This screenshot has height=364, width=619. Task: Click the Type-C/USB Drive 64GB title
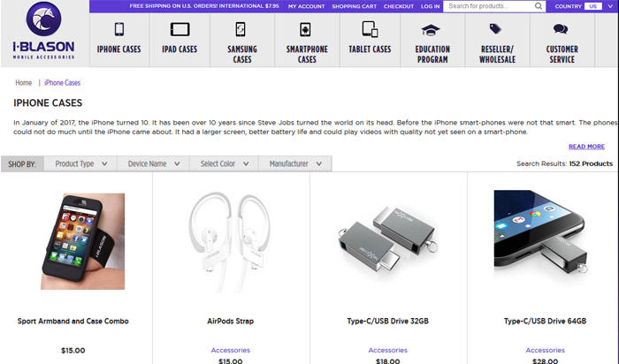(546, 321)
